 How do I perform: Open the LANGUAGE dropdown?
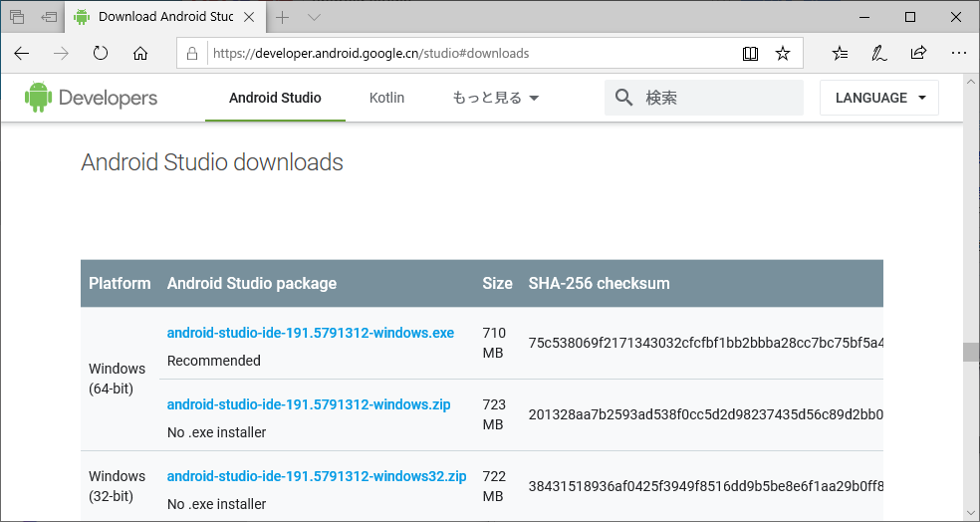[x=880, y=98]
